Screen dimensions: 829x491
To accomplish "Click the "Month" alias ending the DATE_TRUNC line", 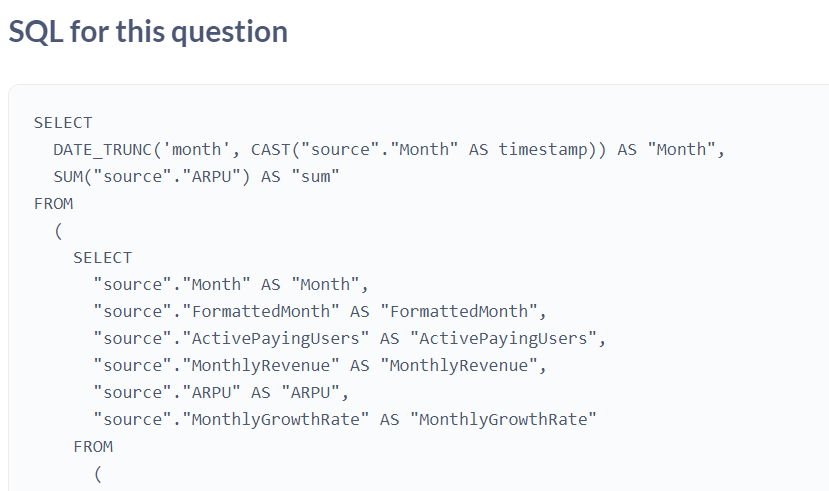I will 681,150.
